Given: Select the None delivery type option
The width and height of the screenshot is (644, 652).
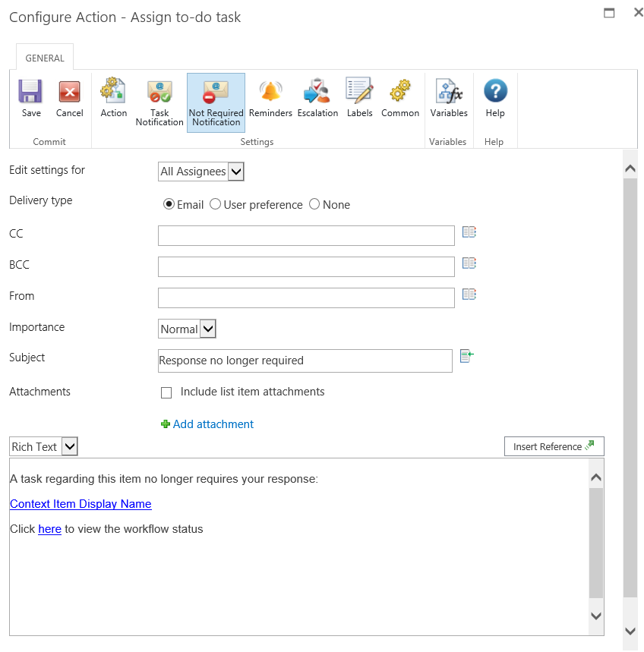Looking at the screenshot, I should 314,205.
